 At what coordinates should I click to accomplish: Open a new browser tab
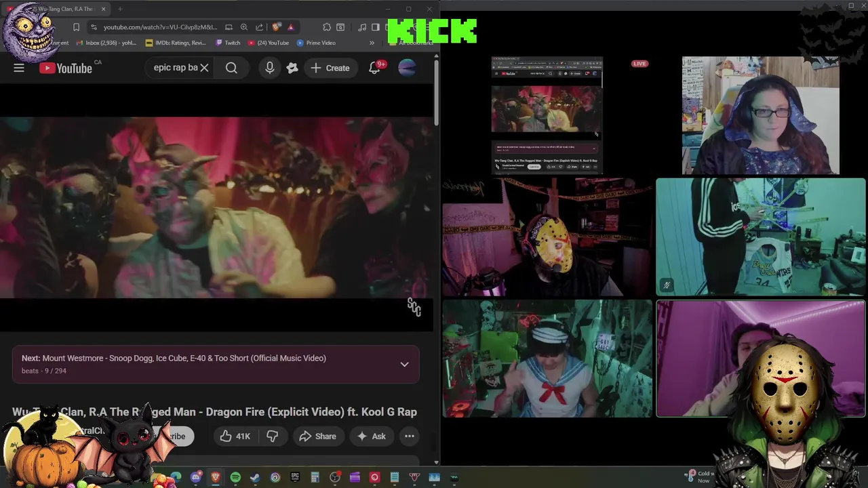click(x=120, y=9)
